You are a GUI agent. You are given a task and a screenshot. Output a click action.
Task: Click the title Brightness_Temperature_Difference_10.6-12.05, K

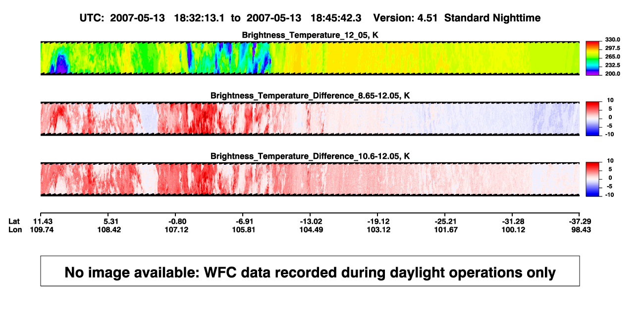tap(310, 156)
